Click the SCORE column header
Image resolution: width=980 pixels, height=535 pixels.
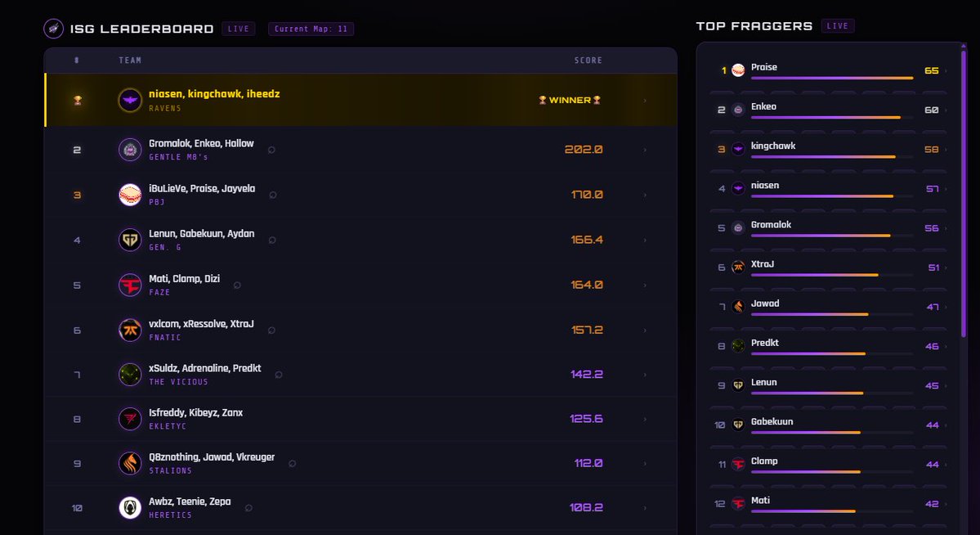588,60
